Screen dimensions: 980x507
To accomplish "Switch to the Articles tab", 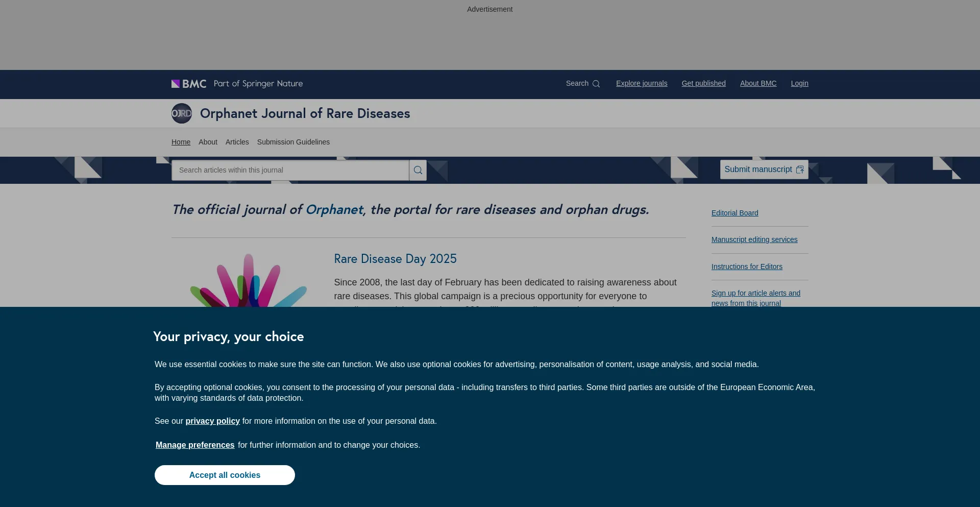I will click(x=237, y=142).
